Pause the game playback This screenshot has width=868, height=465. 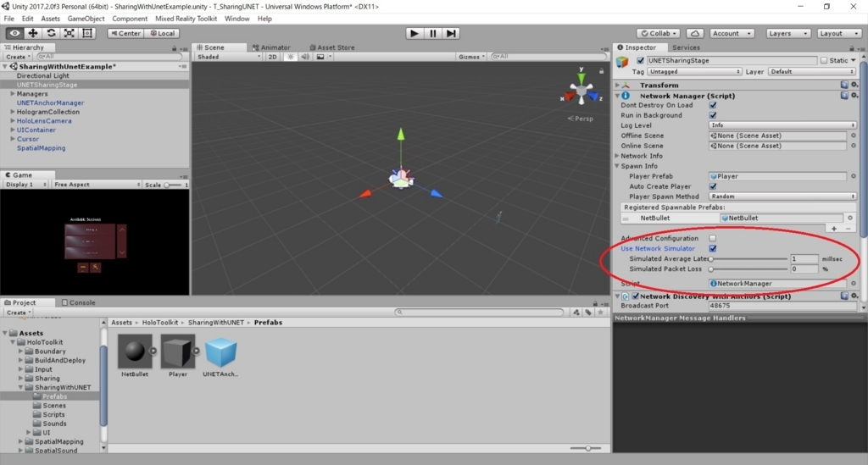[432, 33]
